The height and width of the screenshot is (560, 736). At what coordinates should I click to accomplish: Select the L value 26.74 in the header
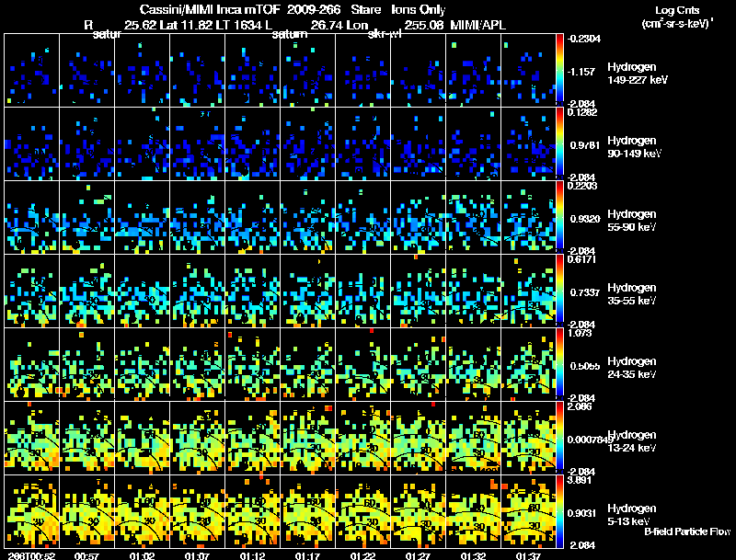point(328,25)
